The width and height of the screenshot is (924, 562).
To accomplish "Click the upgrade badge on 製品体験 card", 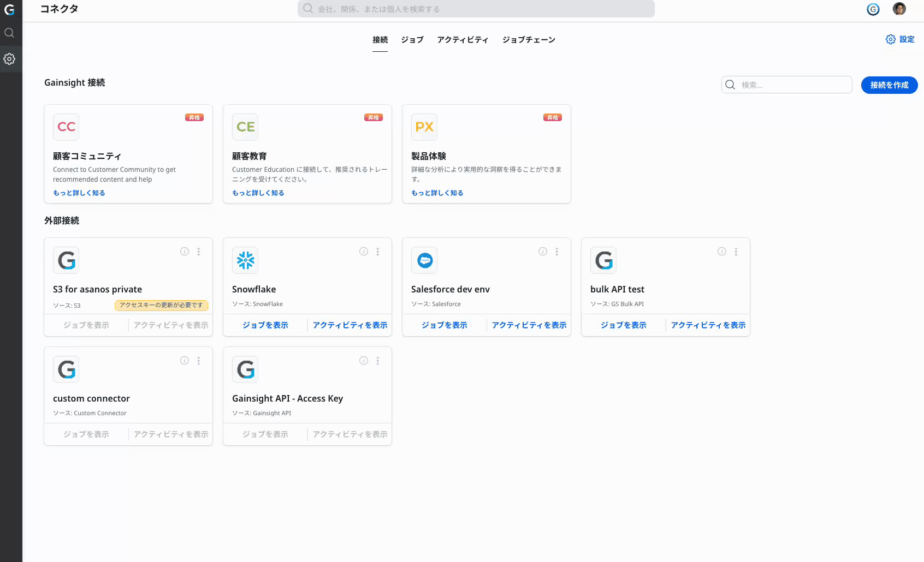I will pyautogui.click(x=553, y=117).
